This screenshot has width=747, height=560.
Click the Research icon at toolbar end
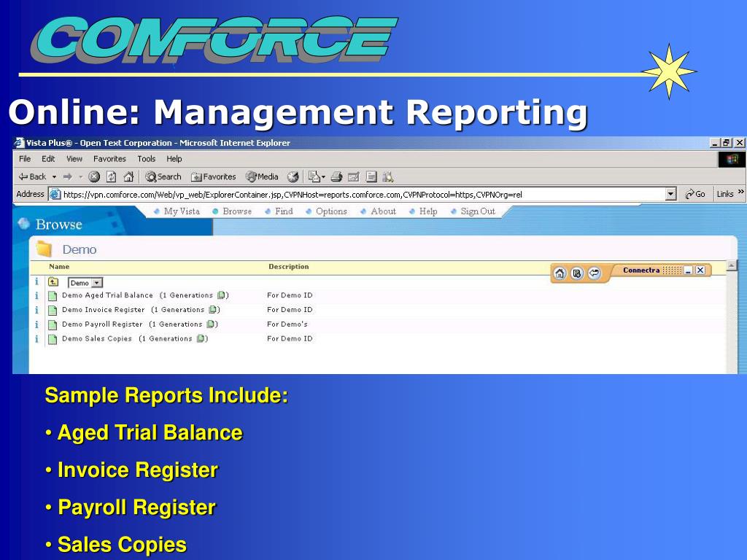388,176
